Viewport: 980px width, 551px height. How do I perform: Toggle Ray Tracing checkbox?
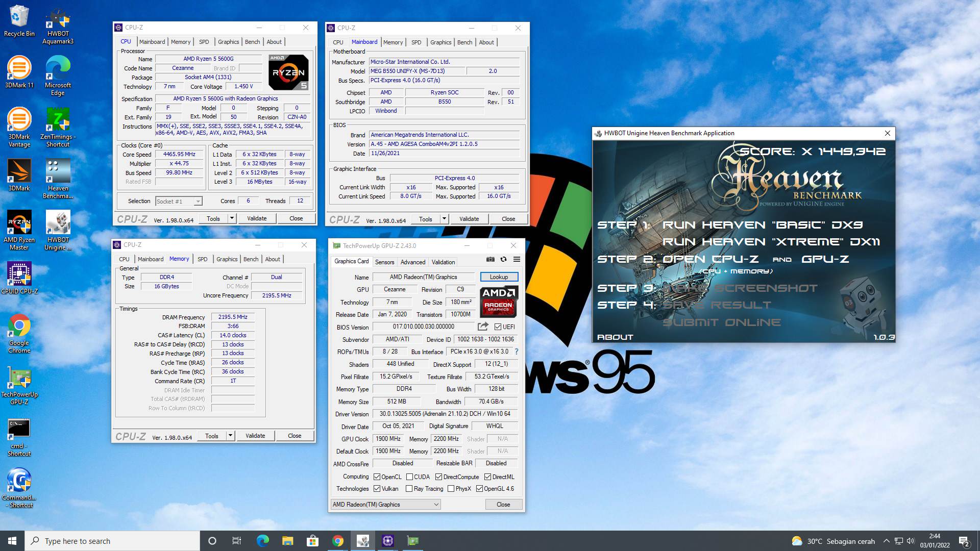409,489
